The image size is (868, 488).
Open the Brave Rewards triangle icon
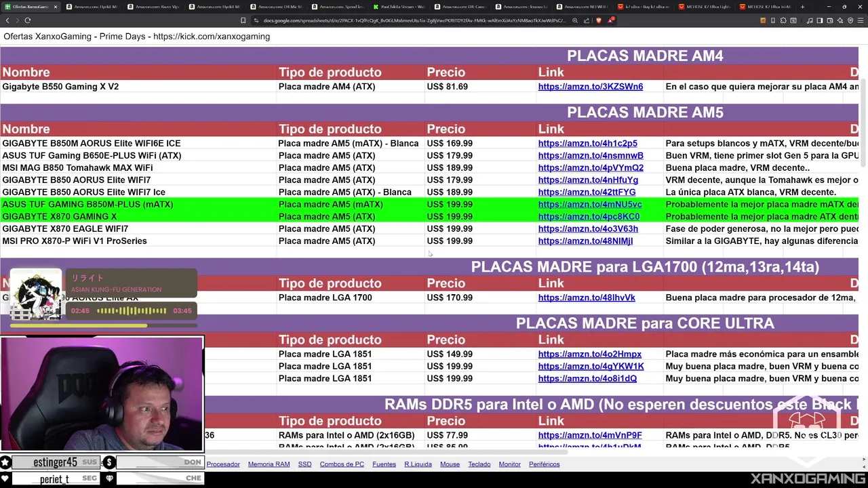(x=610, y=20)
